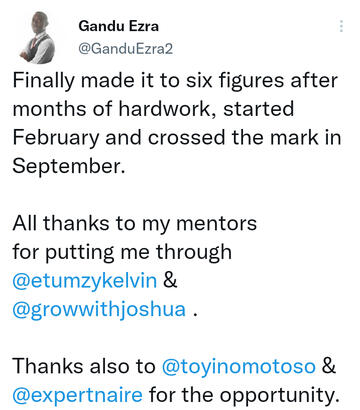Open the Gandu Ezra display name link
360x410 pixels.
point(118,26)
